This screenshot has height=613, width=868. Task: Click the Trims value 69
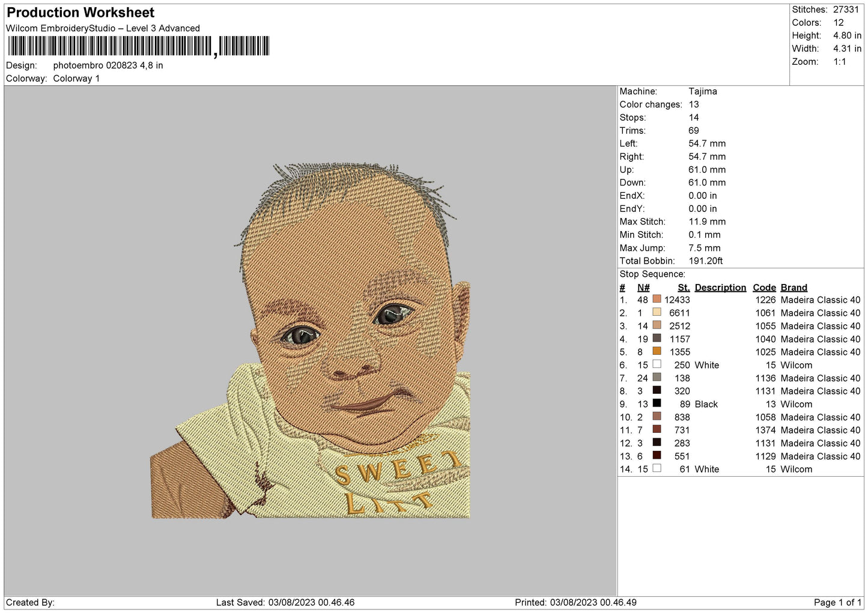pos(694,130)
